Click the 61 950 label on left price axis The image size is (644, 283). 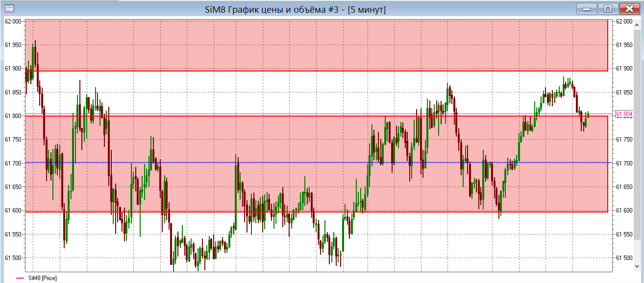13,45
